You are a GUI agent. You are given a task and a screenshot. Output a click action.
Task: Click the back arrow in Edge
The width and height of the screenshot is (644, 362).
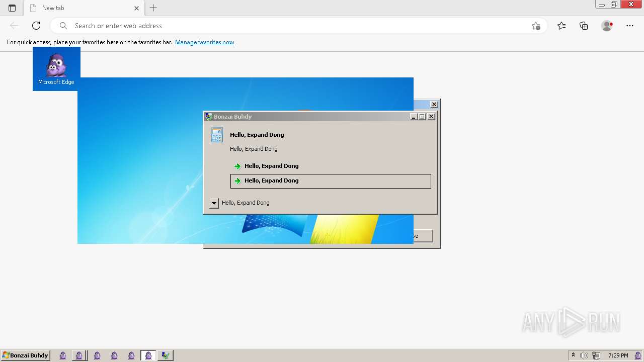(x=14, y=26)
